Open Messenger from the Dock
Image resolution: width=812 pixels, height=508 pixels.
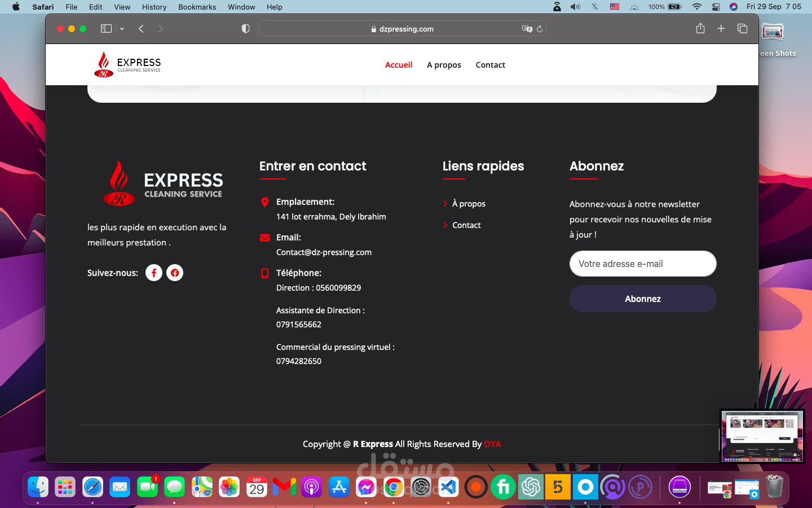367,487
